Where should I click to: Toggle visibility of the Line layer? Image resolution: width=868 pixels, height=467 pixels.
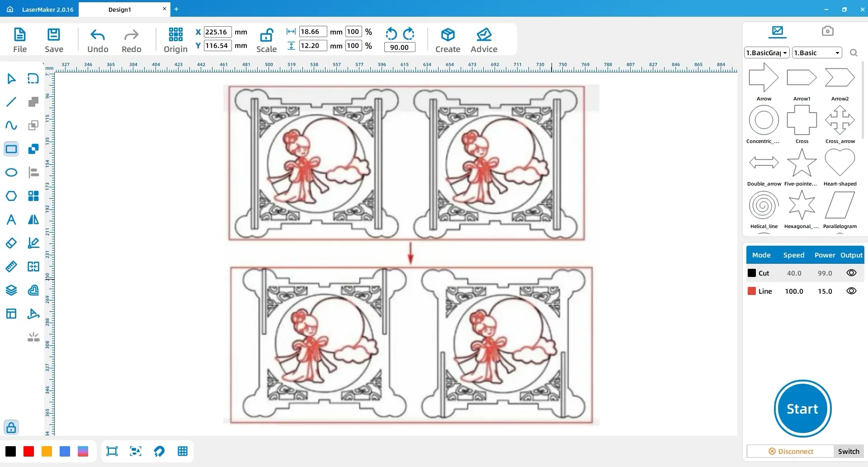click(851, 291)
